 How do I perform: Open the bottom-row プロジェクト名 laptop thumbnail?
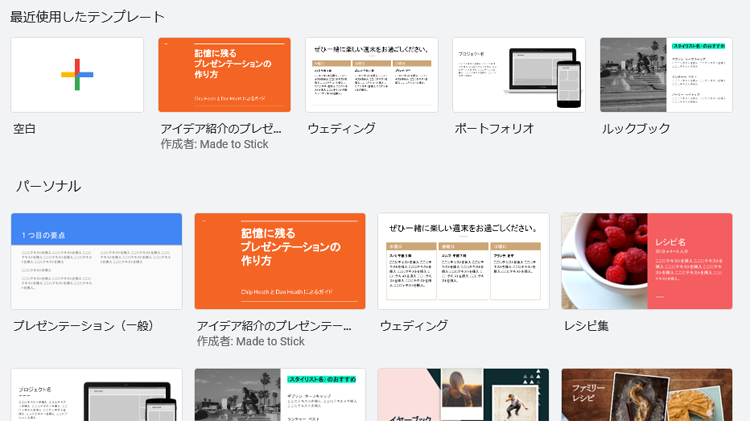97,395
